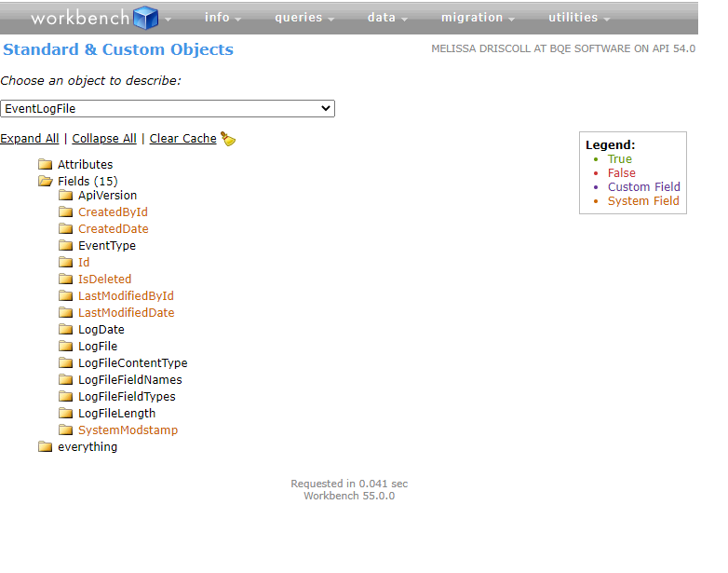Click the Workbench 55.0.0 version text
Viewport: 728px width, 573px height.
tap(349, 496)
